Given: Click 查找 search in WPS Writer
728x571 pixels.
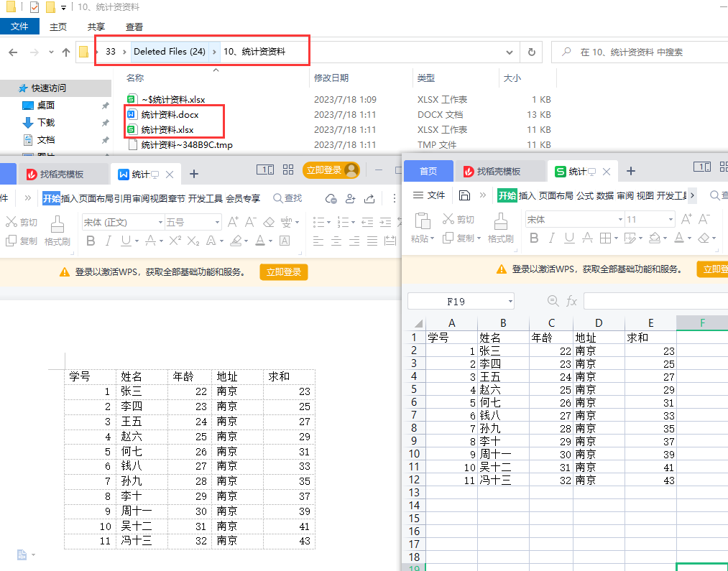Looking at the screenshot, I should pos(287,198).
